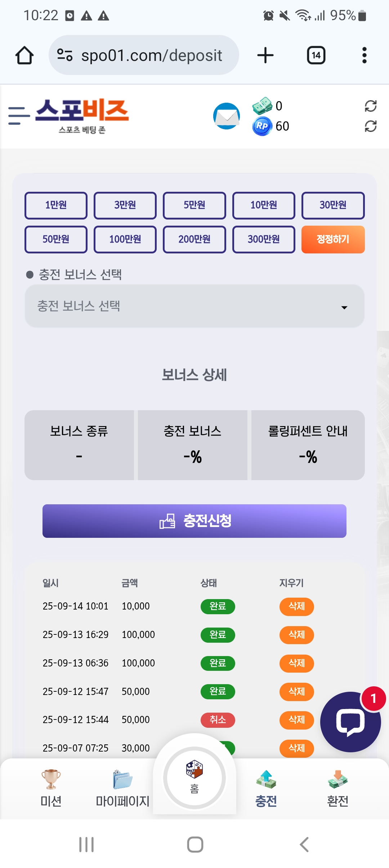Expand the 충전 보너스 선택 dropdown
Viewport: 389px width, 868px height.
(x=194, y=306)
